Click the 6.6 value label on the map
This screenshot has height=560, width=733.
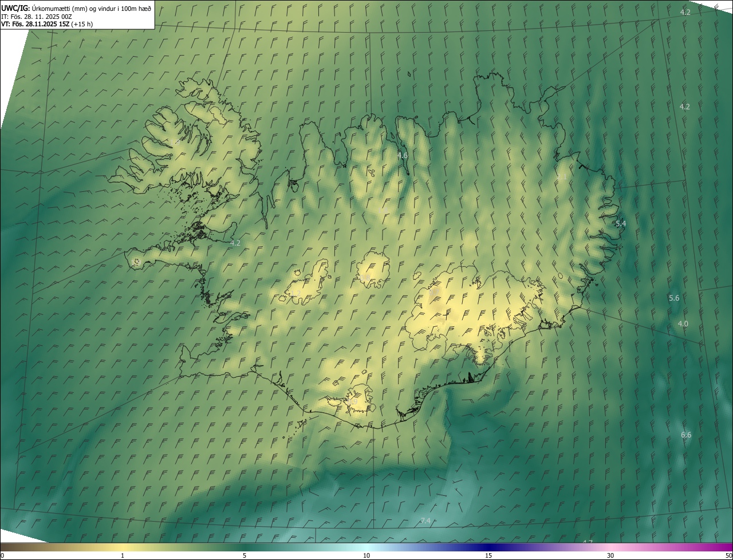pos(686,435)
